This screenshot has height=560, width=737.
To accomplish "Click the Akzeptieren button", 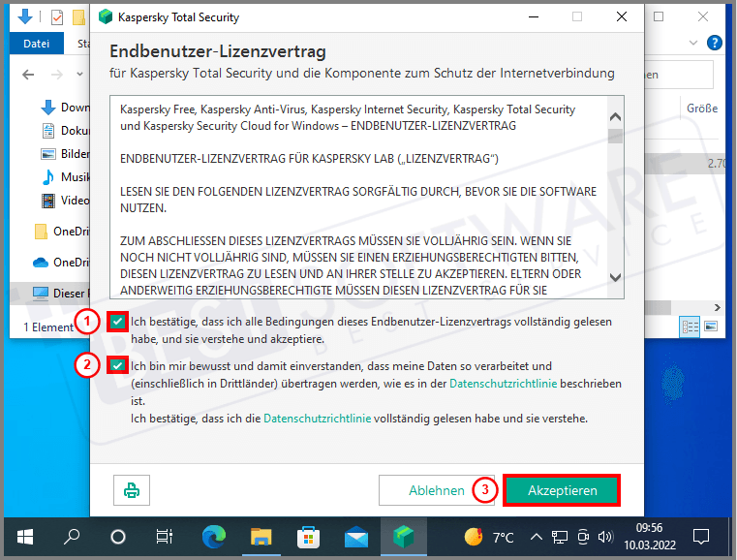I will click(562, 490).
